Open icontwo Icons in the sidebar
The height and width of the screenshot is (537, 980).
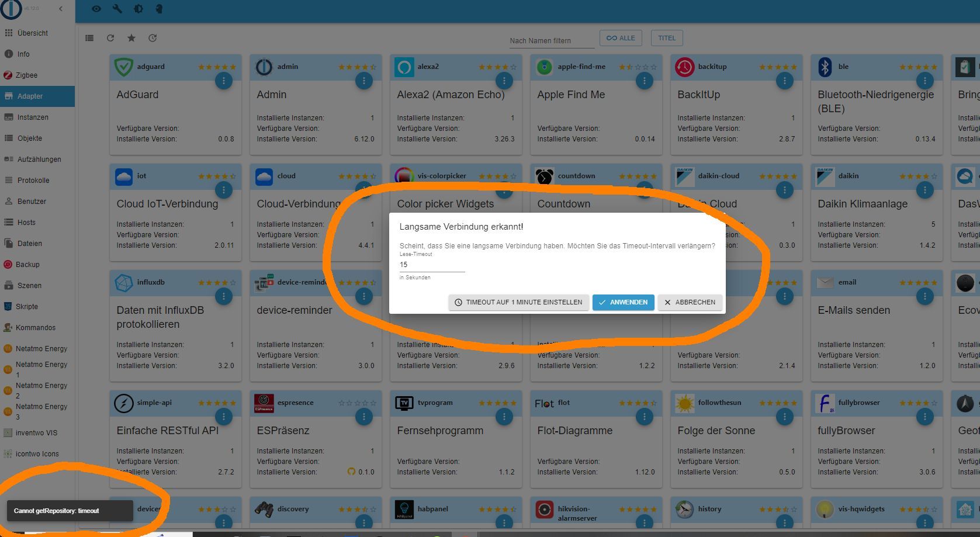pyautogui.click(x=37, y=454)
